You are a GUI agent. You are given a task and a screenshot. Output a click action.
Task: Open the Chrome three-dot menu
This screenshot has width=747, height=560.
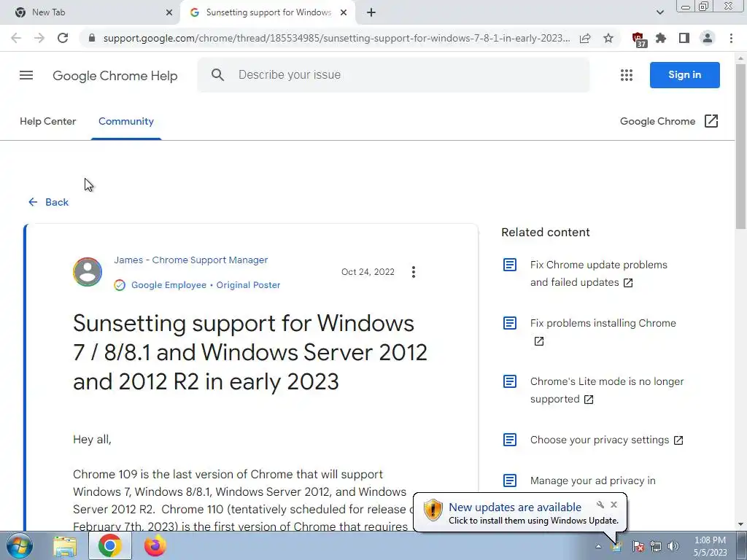click(731, 38)
